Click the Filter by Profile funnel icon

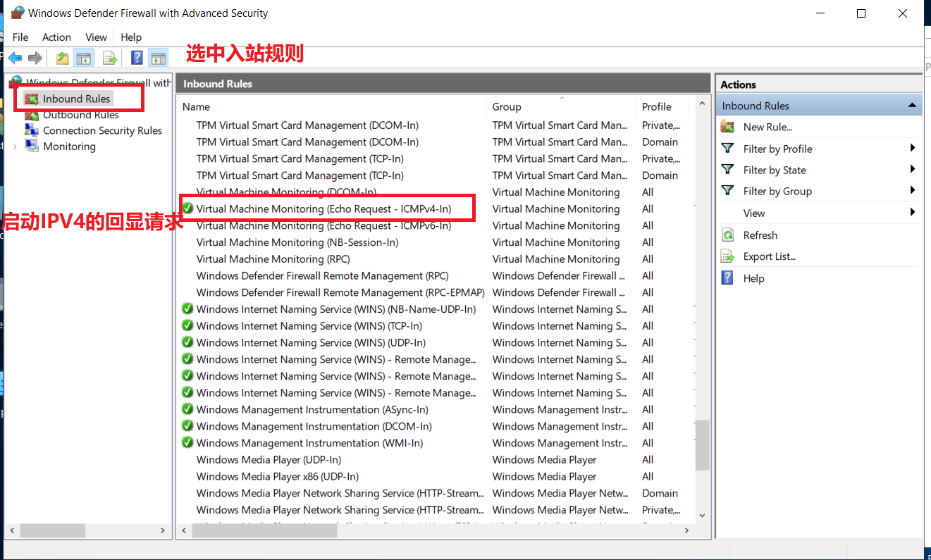coord(727,149)
